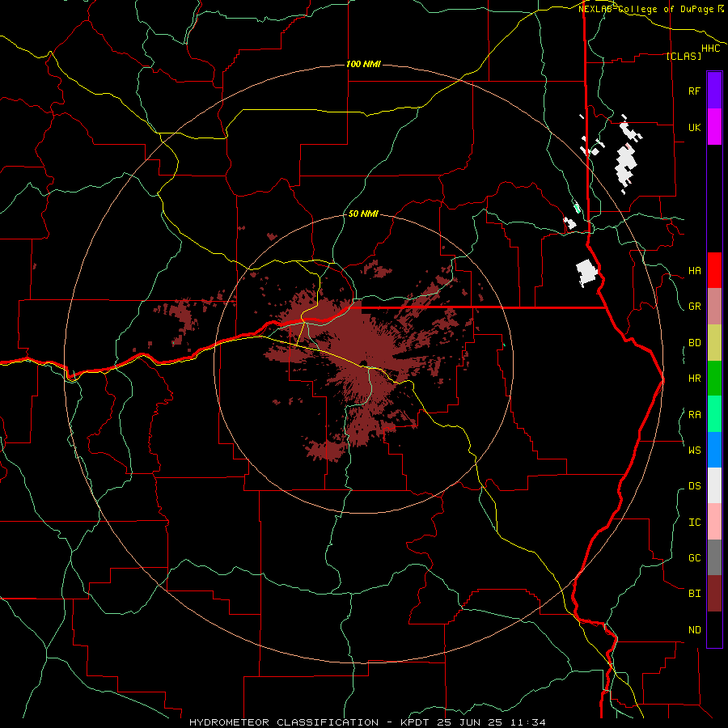
Task: Click the WS legend label
Action: pos(694,450)
